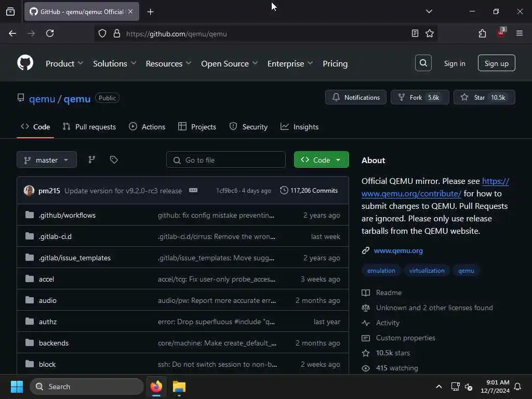Expand the Resources menu
Viewport: 532px width, 399px height.
[168, 63]
